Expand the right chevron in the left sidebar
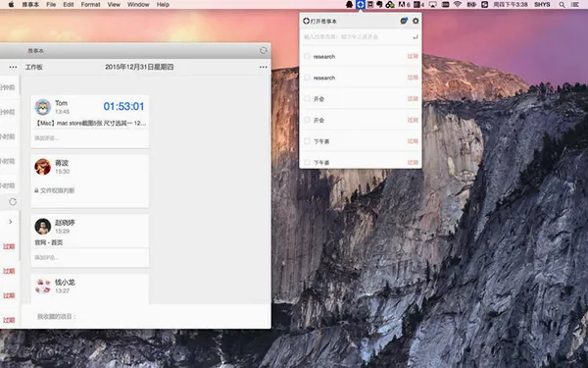 point(10,222)
